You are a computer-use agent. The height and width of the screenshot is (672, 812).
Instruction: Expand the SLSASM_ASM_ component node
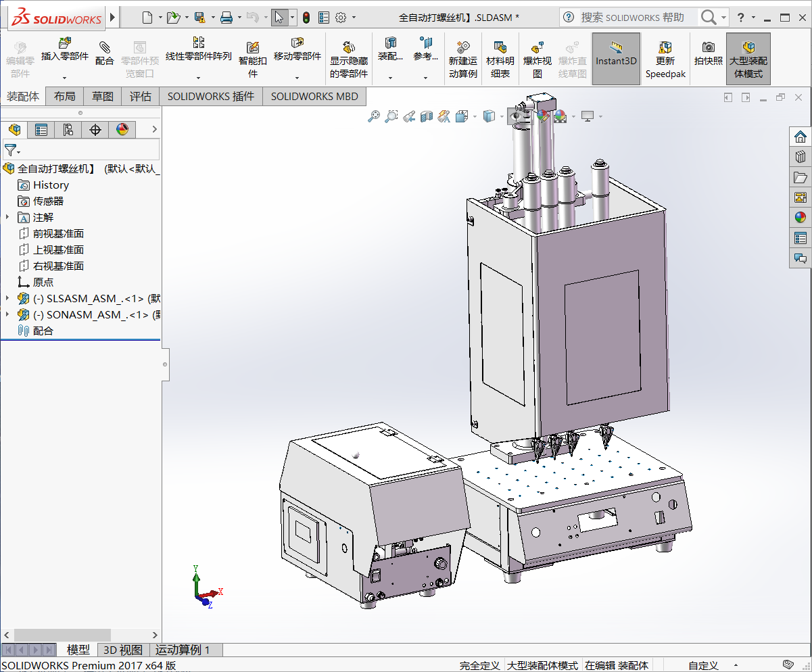tap(7, 298)
